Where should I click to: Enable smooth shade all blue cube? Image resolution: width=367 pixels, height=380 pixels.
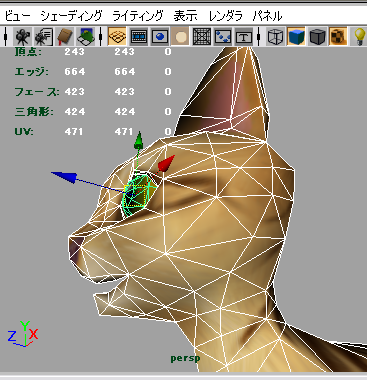(x=296, y=36)
